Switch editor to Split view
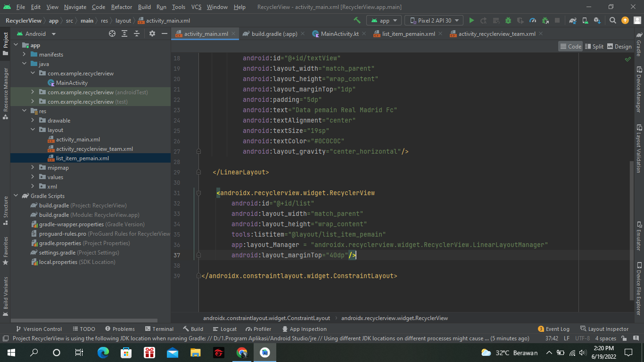Screen dimensions: 644x362 [594, 46]
